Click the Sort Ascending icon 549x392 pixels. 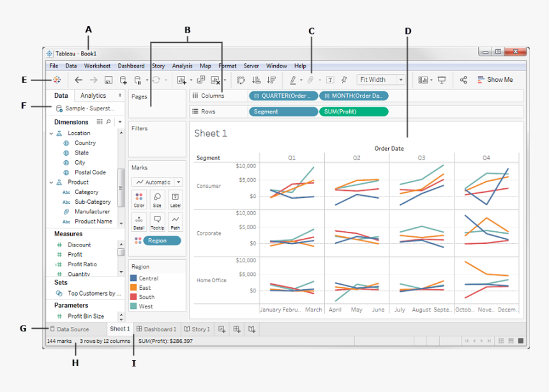(256, 80)
